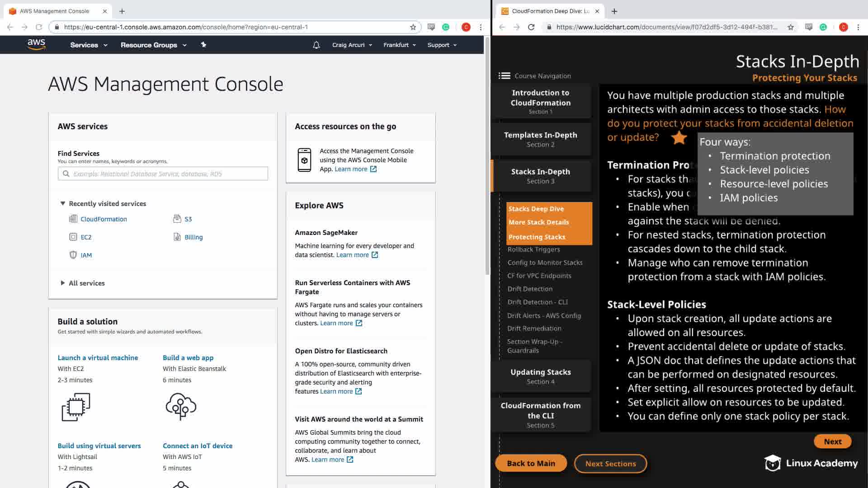
Task: Click the pin shortcut icon in AWS navbar
Action: point(203,45)
